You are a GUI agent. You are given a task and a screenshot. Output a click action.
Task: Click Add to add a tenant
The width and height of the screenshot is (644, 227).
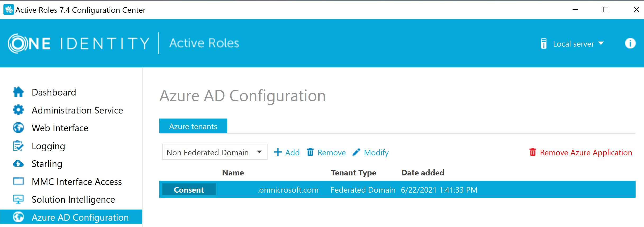pos(292,152)
